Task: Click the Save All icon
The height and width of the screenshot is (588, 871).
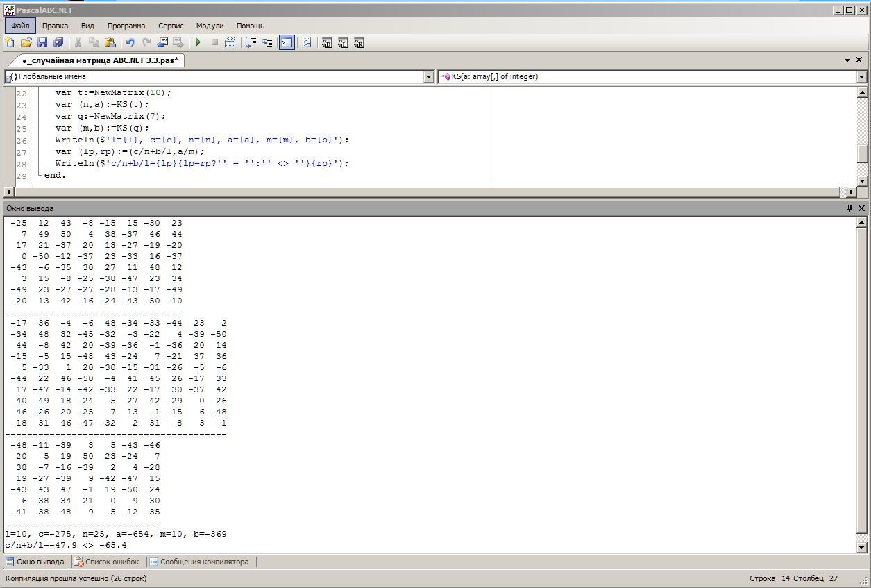Action: [58, 43]
